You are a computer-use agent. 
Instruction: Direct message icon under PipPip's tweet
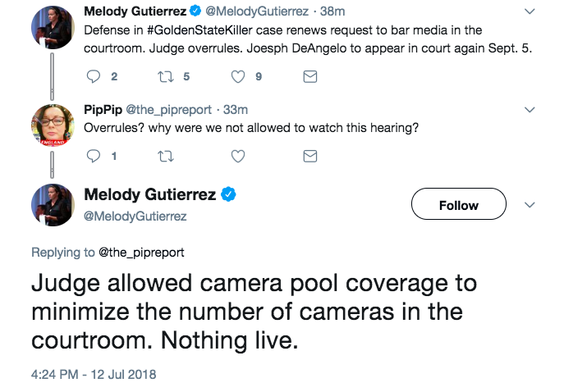click(310, 156)
